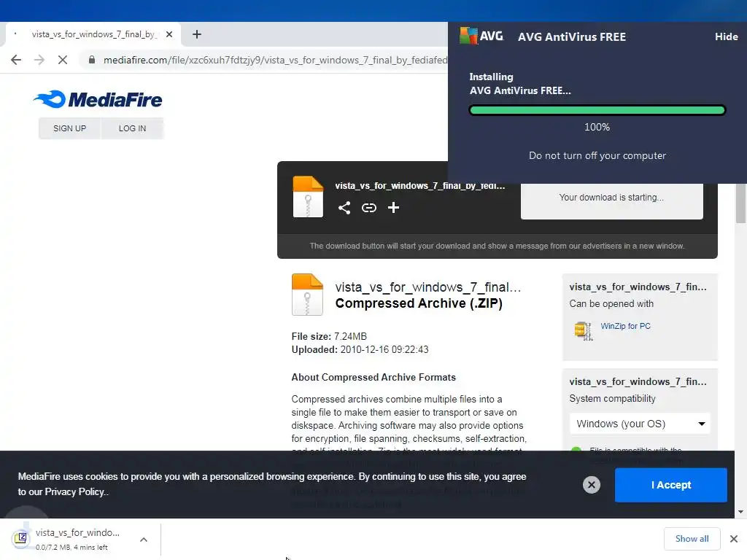The width and height of the screenshot is (747, 560).
Task: Click 'Do not turn off your computer' text
Action: point(597,156)
